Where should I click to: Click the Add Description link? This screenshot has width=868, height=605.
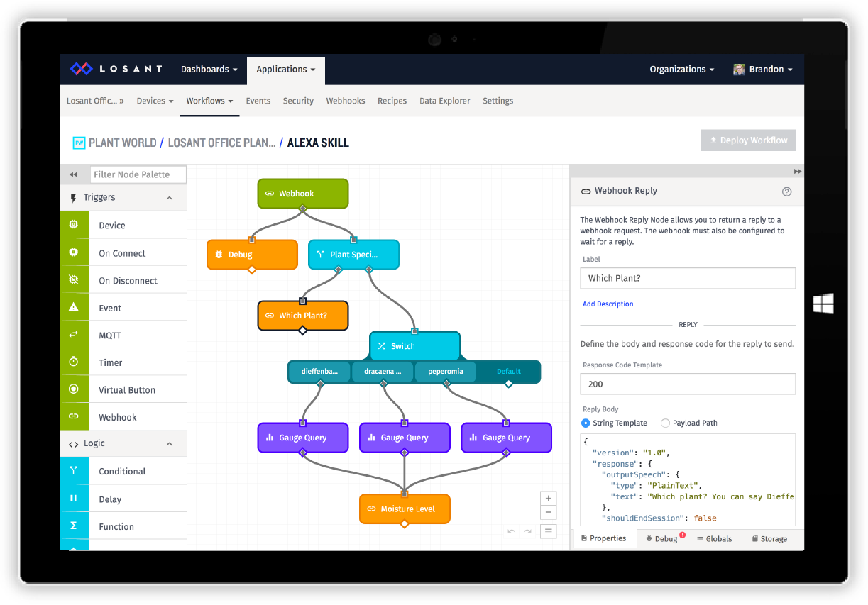point(608,304)
